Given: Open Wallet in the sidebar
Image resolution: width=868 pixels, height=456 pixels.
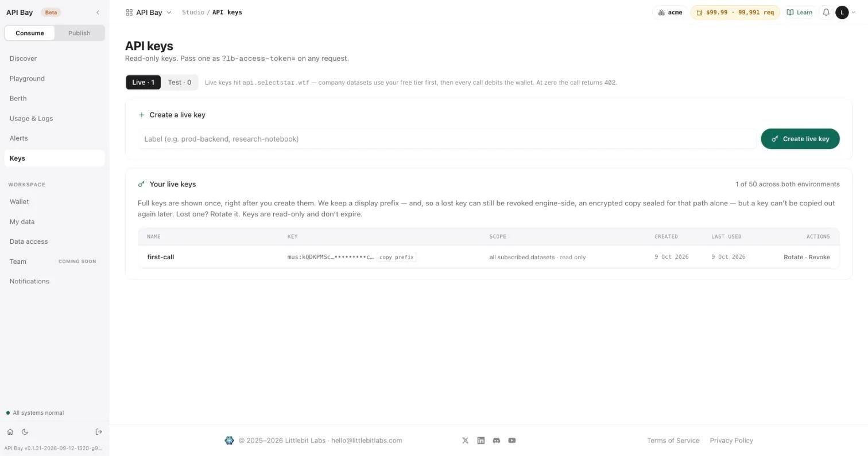Looking at the screenshot, I should coord(55,202).
